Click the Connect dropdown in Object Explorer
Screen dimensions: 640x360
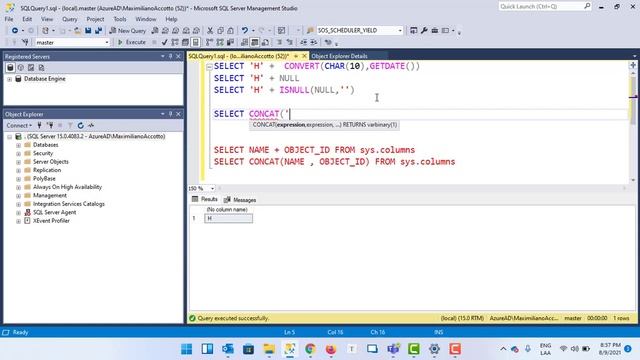coord(19,125)
